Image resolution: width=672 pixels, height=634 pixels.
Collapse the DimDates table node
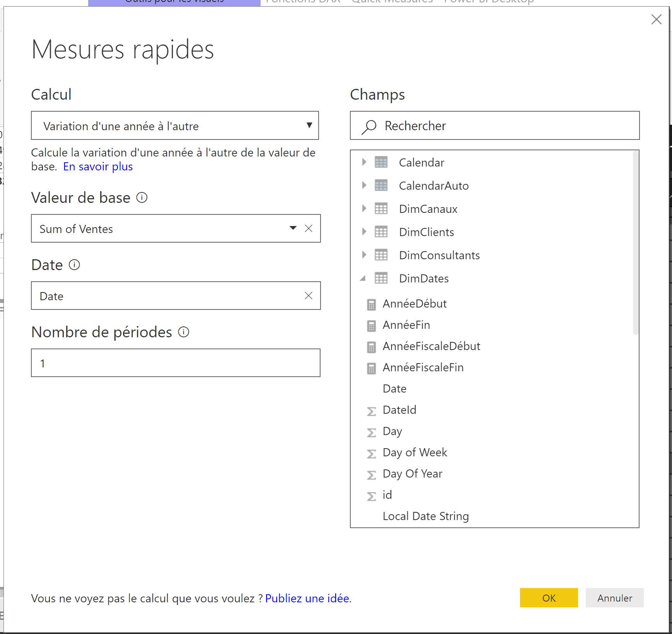click(x=363, y=279)
